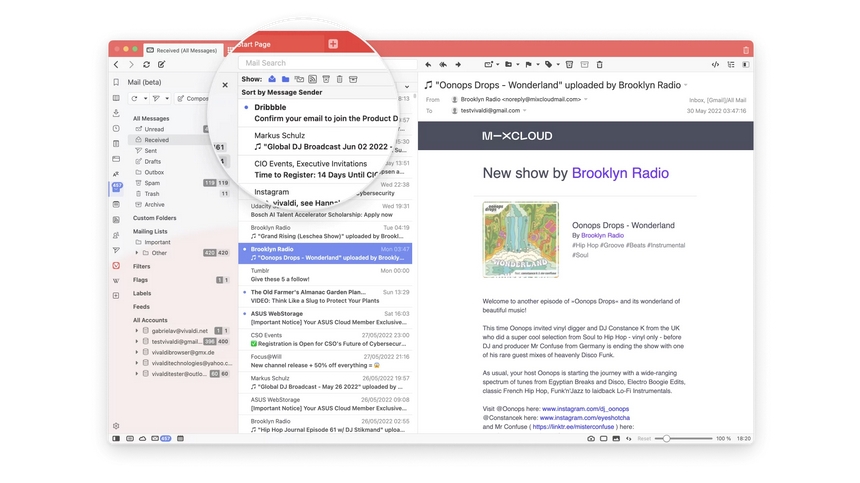Viewport: 860px width, 483px height.
Task: Expand the vivaldibrowser@gmx.de account
Action: (x=137, y=352)
